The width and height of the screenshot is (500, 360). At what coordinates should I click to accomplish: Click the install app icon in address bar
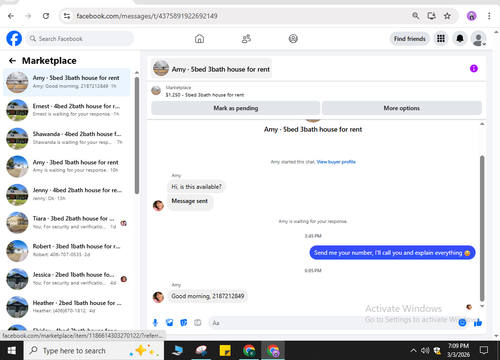coord(432,16)
